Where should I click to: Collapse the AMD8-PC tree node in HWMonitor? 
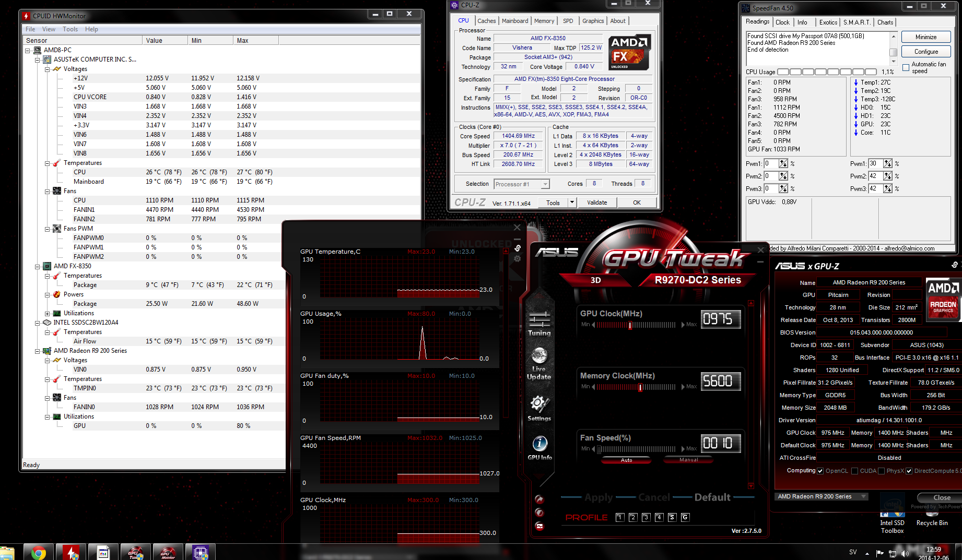[x=28, y=50]
